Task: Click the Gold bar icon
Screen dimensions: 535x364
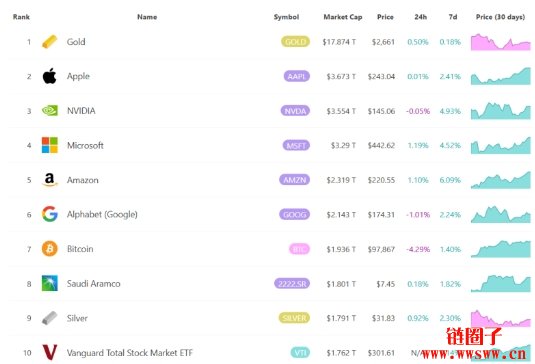Action: [x=49, y=42]
